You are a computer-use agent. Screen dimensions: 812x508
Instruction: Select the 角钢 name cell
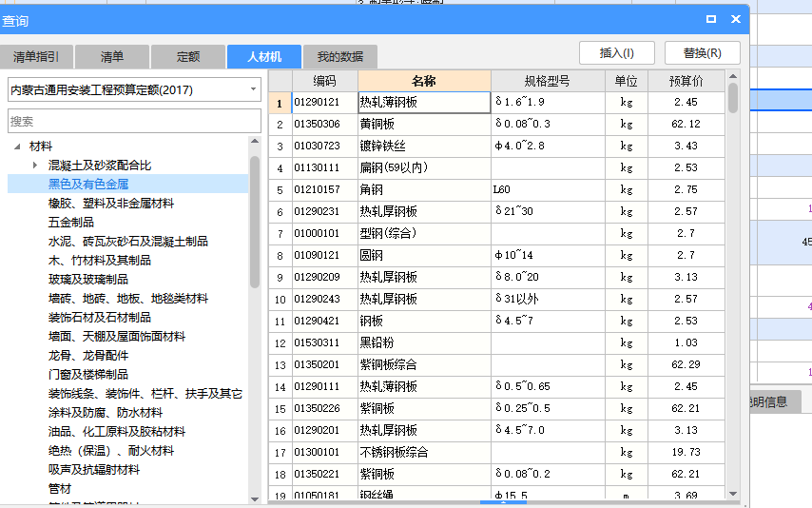pos(424,189)
